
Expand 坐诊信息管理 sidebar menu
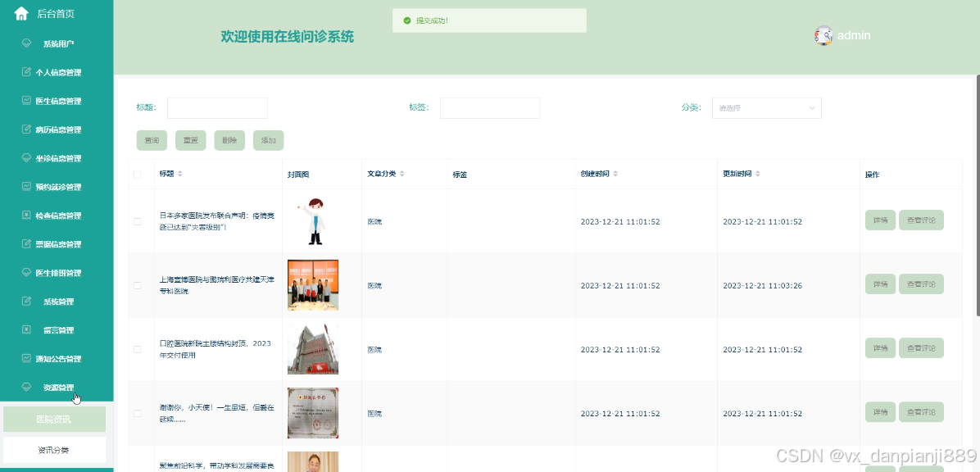coord(57,158)
